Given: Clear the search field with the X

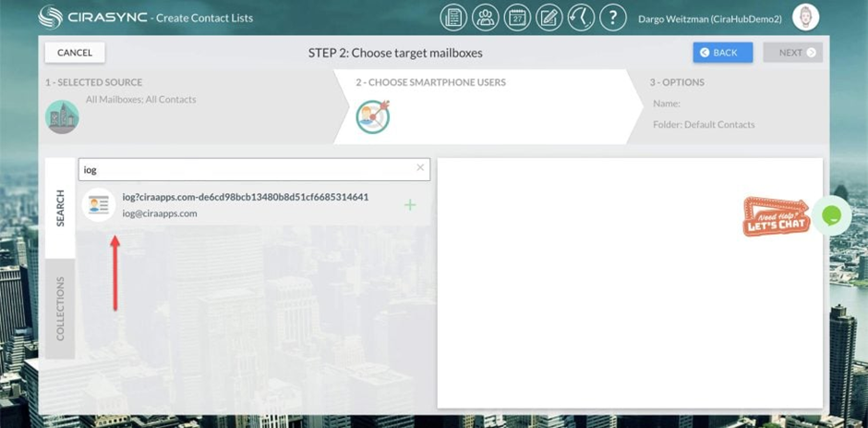Looking at the screenshot, I should click(x=420, y=167).
